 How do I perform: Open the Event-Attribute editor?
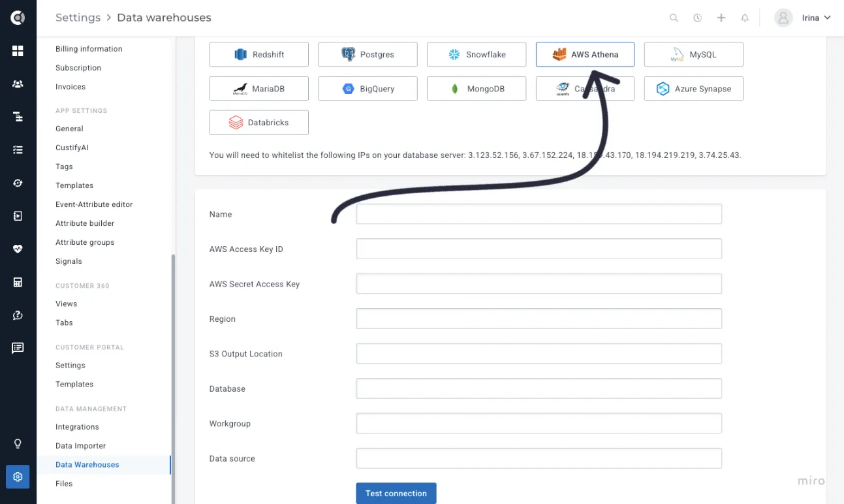94,204
